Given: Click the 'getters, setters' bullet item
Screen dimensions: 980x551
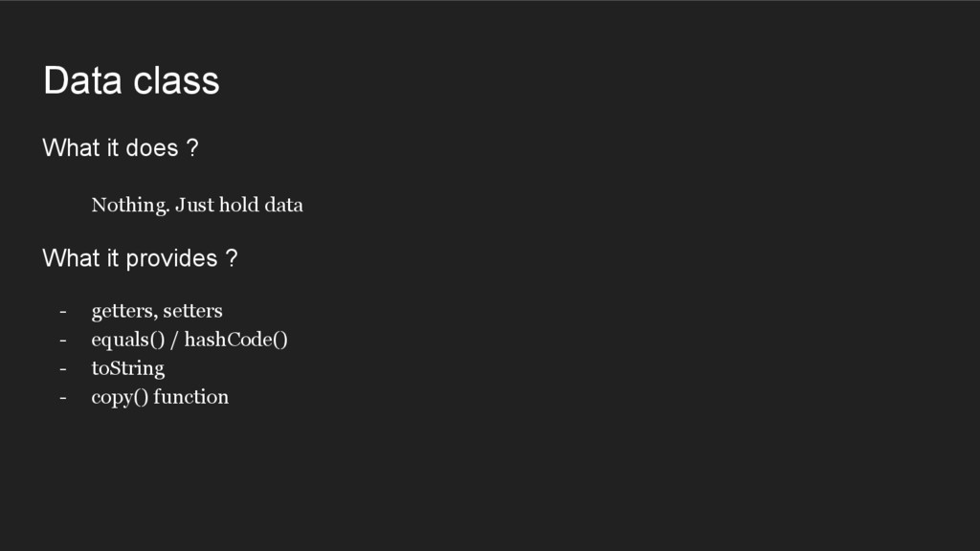Looking at the screenshot, I should pos(157,311).
